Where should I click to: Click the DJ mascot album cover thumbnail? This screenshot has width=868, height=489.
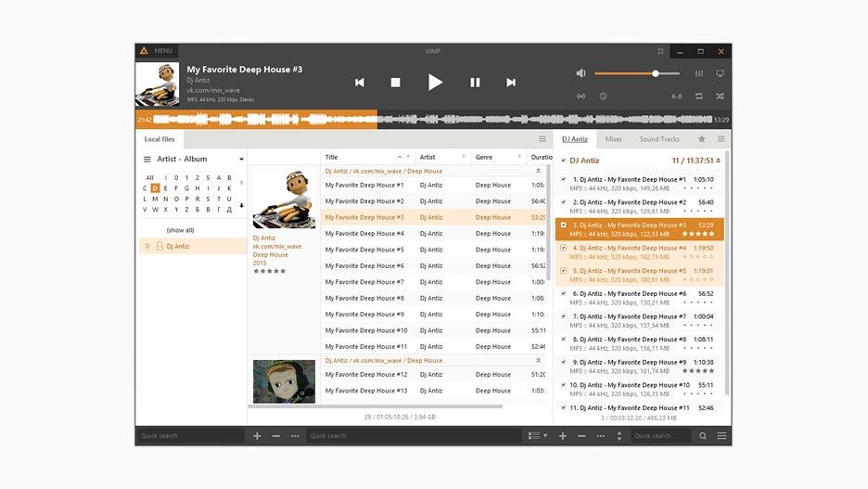point(284,199)
